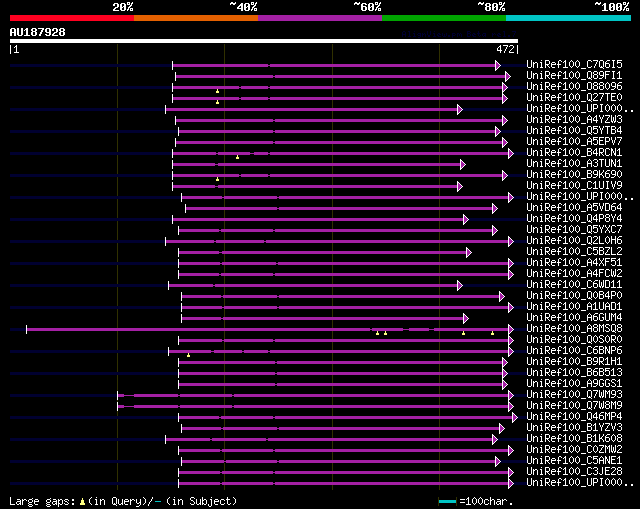Image resolution: width=640 pixels, height=509 pixels.
Task: Click label UniRef100_B1YZV3
Action: coord(574,428)
